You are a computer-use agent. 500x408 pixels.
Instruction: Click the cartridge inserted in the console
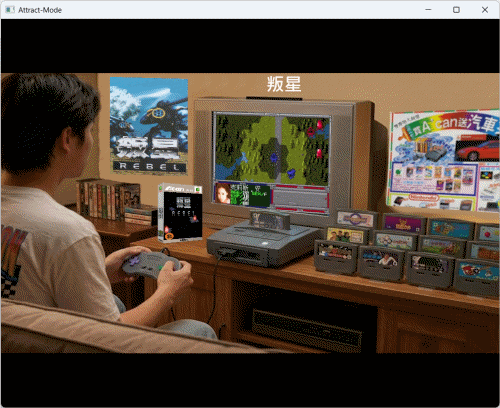[x=270, y=220]
